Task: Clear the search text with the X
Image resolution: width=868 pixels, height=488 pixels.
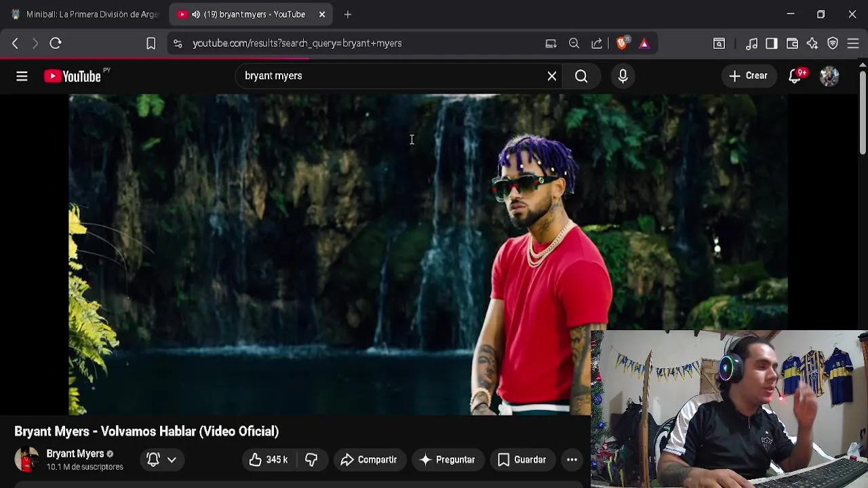Action: pos(552,76)
